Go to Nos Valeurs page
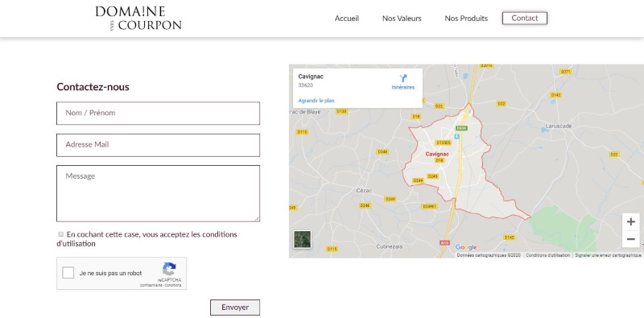The width and height of the screenshot is (644, 318). [x=402, y=19]
